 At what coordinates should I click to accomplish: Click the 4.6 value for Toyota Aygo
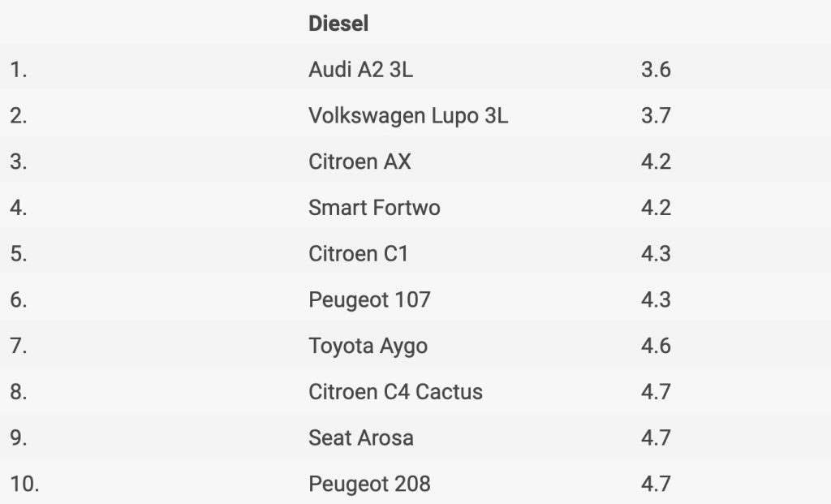click(656, 346)
